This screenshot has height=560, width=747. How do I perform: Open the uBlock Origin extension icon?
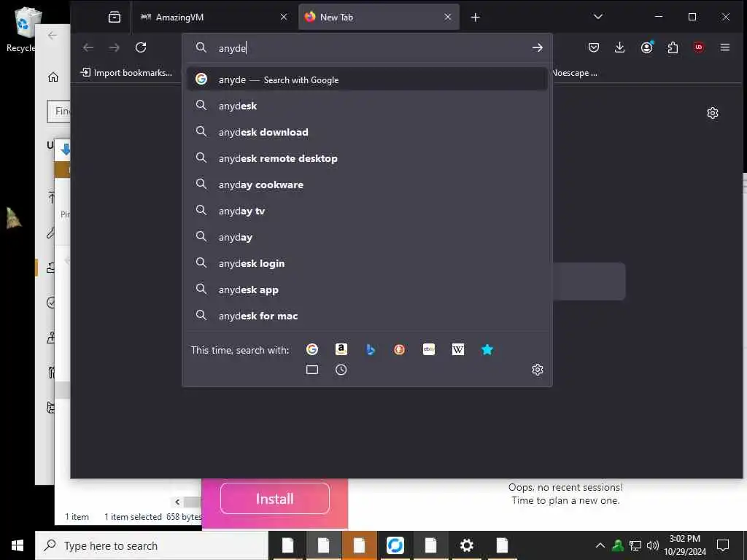coord(699,47)
